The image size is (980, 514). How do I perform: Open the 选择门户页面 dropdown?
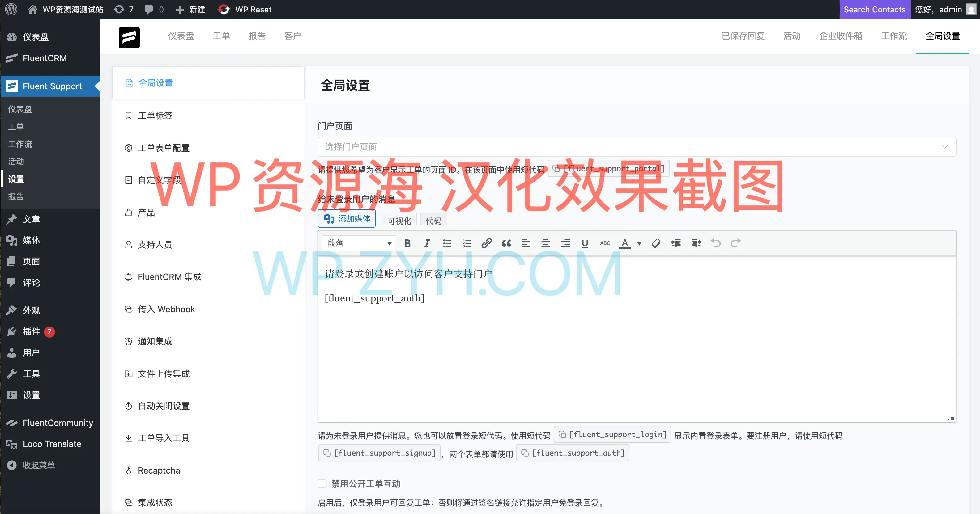click(637, 147)
